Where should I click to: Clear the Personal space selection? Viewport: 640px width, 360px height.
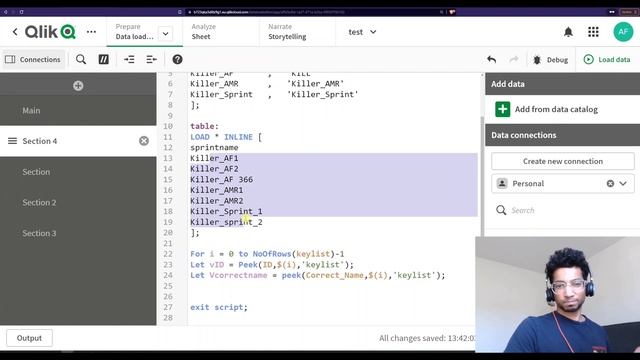(610, 184)
